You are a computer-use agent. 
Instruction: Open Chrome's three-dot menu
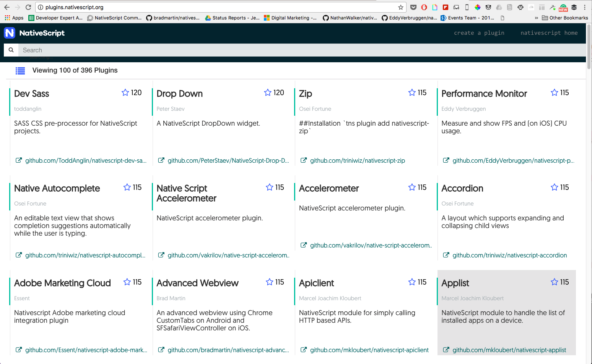(585, 7)
